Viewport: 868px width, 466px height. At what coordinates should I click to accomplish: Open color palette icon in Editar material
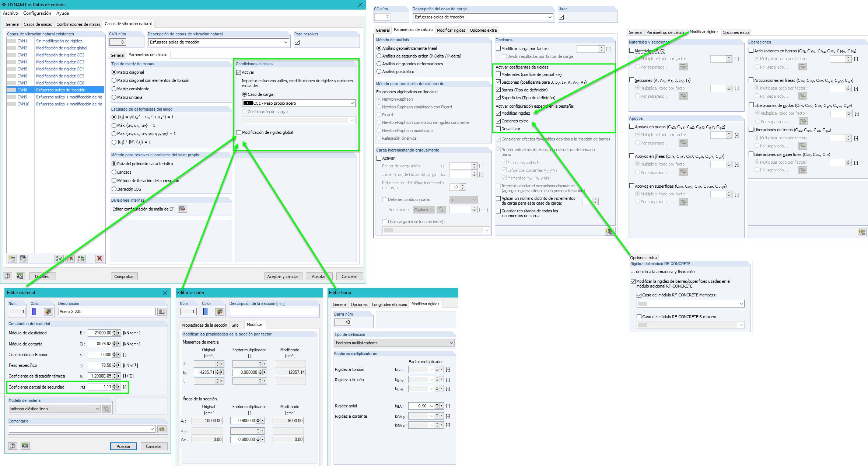[x=48, y=312]
